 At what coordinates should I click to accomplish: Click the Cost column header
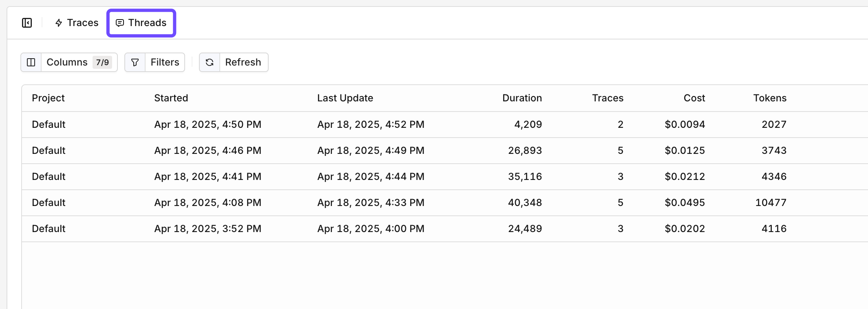(x=694, y=98)
